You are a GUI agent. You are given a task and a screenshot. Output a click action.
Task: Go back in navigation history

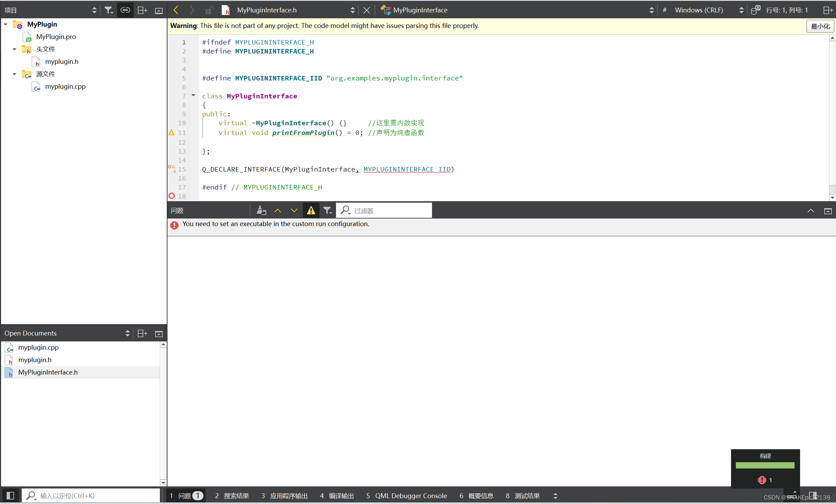176,10
